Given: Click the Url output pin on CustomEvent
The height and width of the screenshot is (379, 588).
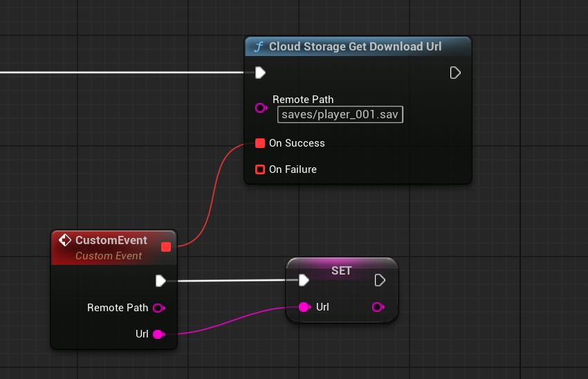Looking at the screenshot, I should point(158,335).
